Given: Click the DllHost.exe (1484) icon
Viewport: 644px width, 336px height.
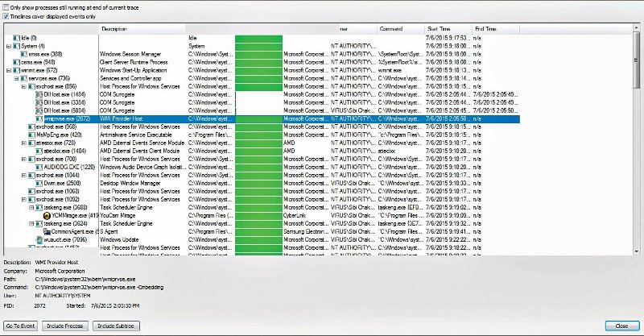Looking at the screenshot, I should point(39,94).
